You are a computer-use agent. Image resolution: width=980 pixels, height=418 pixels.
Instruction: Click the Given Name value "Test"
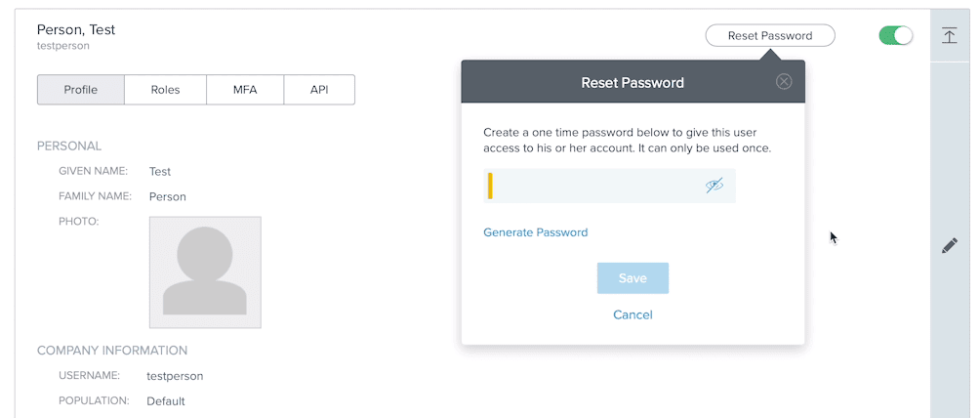click(160, 171)
